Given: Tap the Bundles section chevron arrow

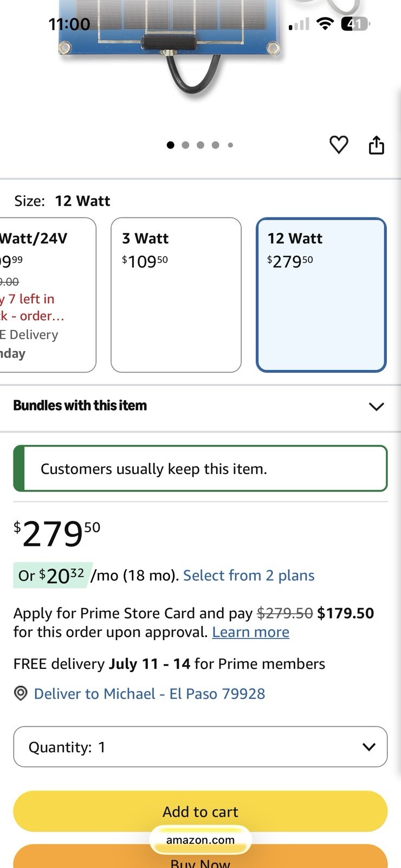Looking at the screenshot, I should point(376,406).
